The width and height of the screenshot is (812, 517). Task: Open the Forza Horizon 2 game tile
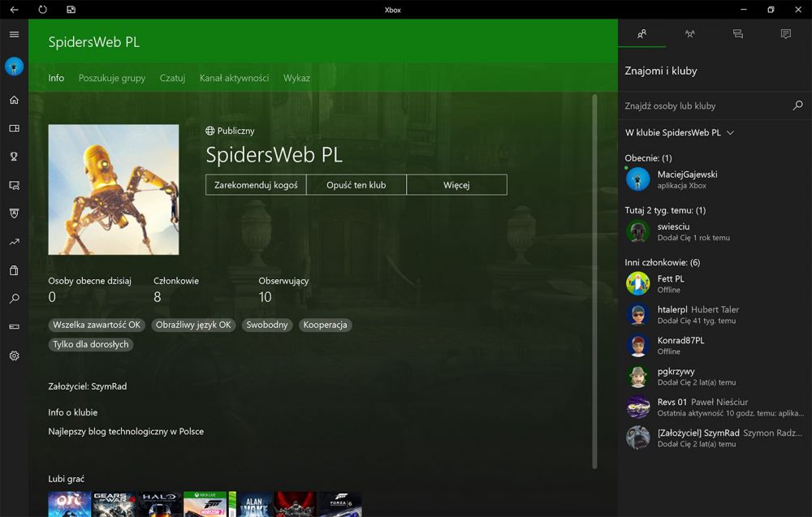tap(205, 504)
